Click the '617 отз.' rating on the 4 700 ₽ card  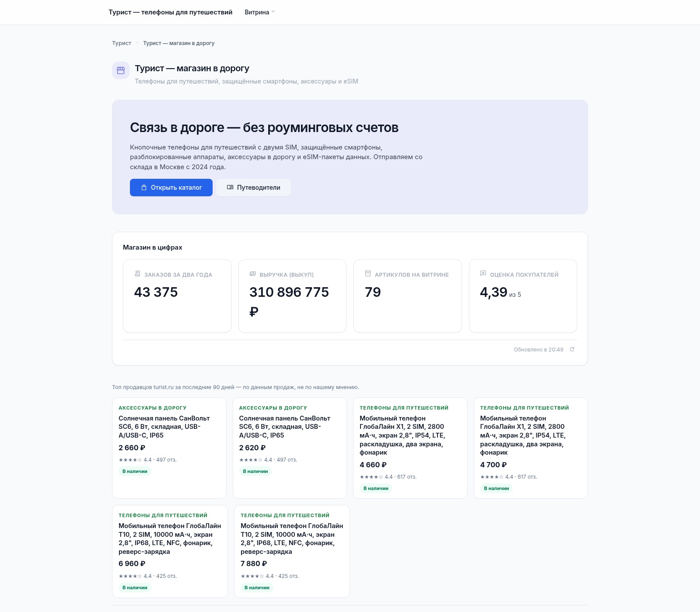(x=508, y=477)
